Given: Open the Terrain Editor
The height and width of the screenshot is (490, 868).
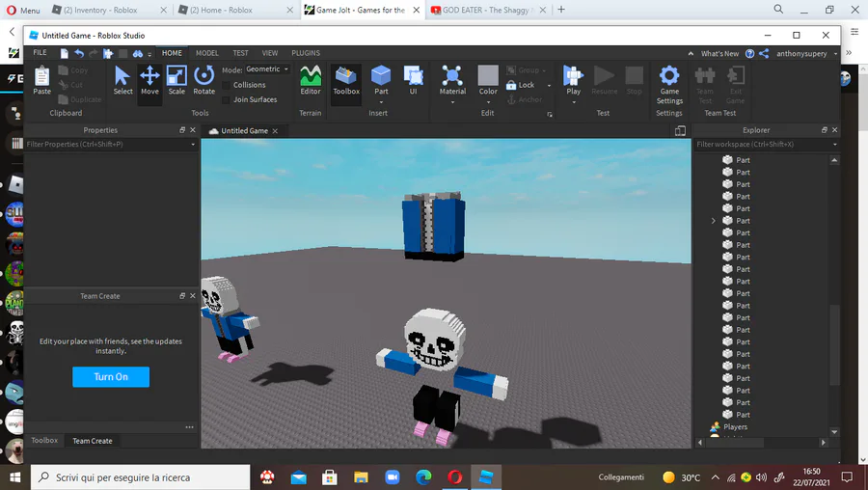Looking at the screenshot, I should click(310, 80).
